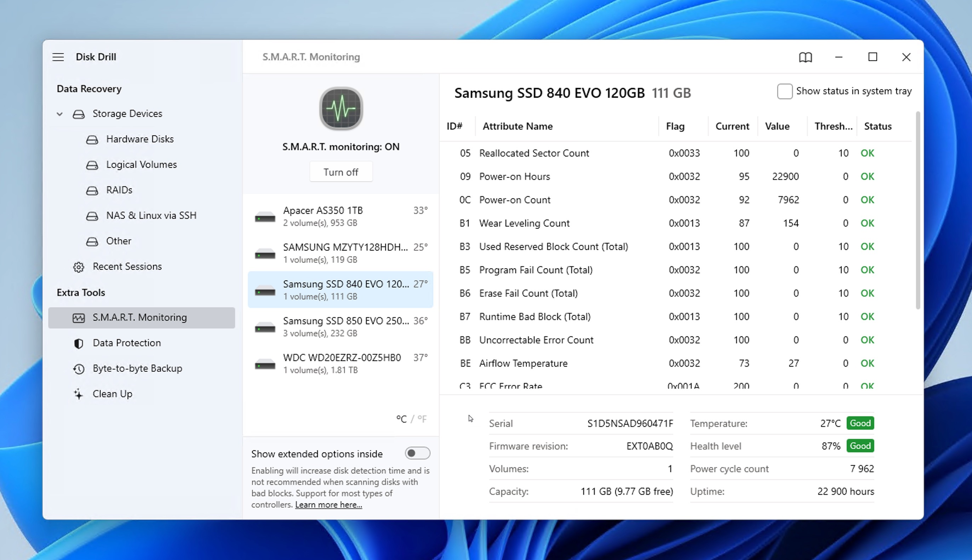The height and width of the screenshot is (560, 972).
Task: Click the Current column header
Action: [732, 126]
